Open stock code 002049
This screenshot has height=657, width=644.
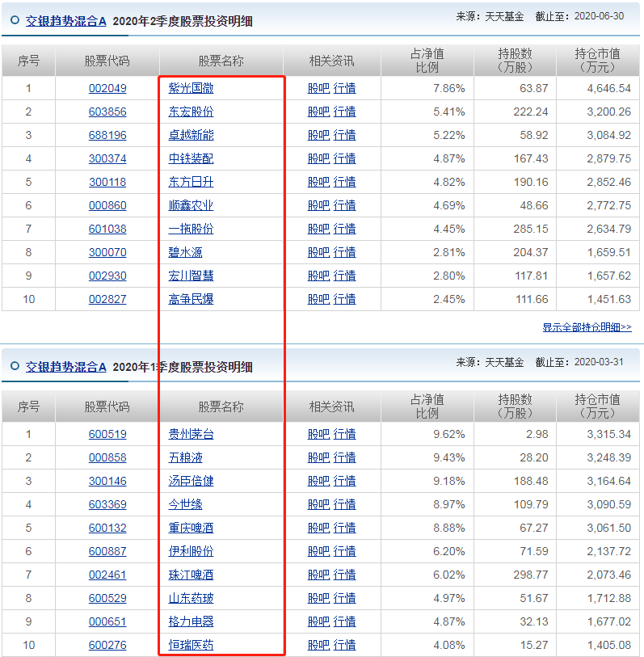click(x=107, y=88)
